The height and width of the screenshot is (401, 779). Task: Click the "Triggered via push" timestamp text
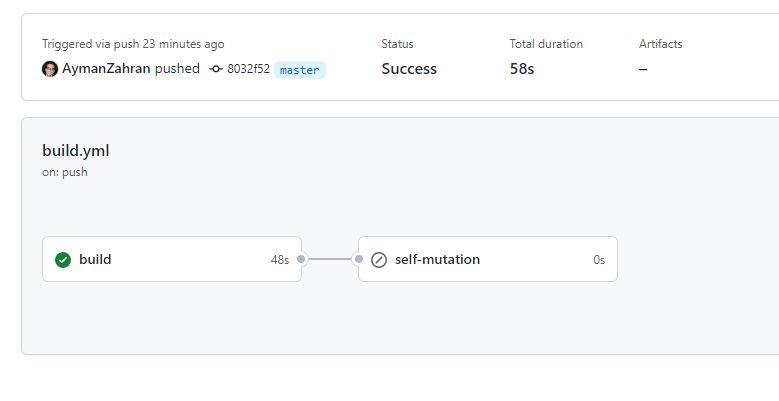[133, 44]
